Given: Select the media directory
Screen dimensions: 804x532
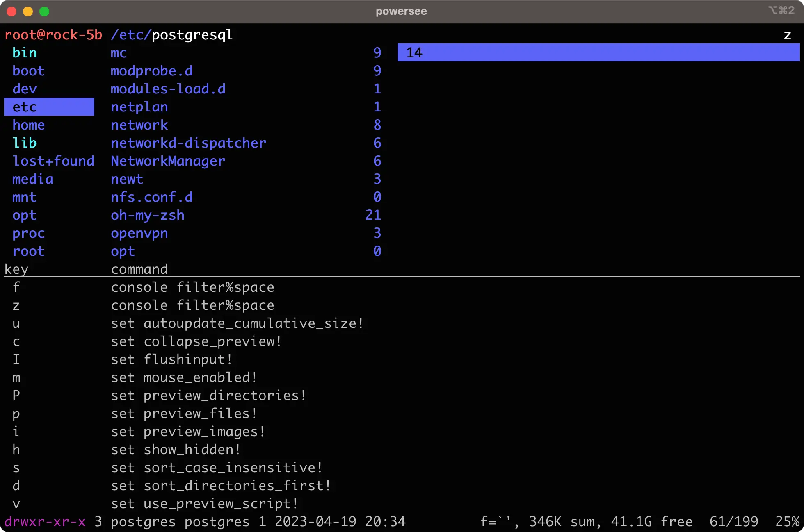Looking at the screenshot, I should [x=33, y=179].
